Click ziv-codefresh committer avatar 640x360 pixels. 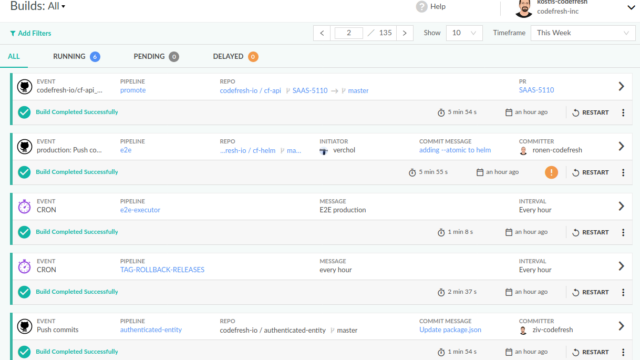523,330
